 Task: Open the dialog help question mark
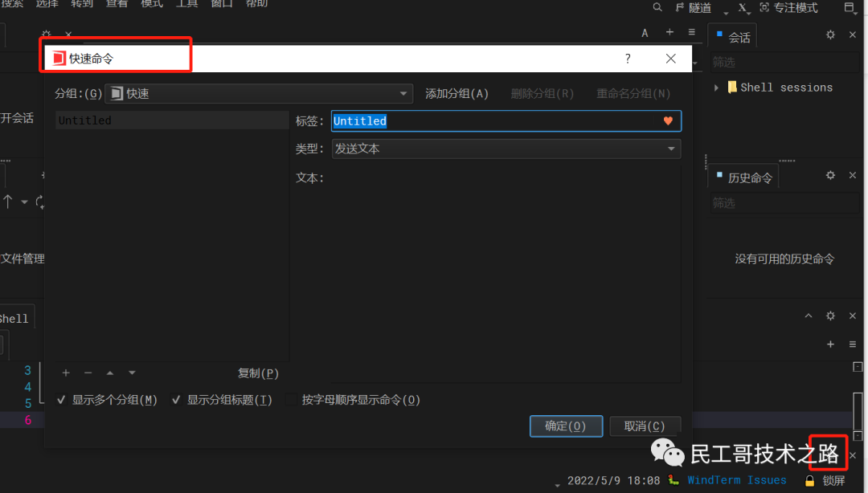628,59
